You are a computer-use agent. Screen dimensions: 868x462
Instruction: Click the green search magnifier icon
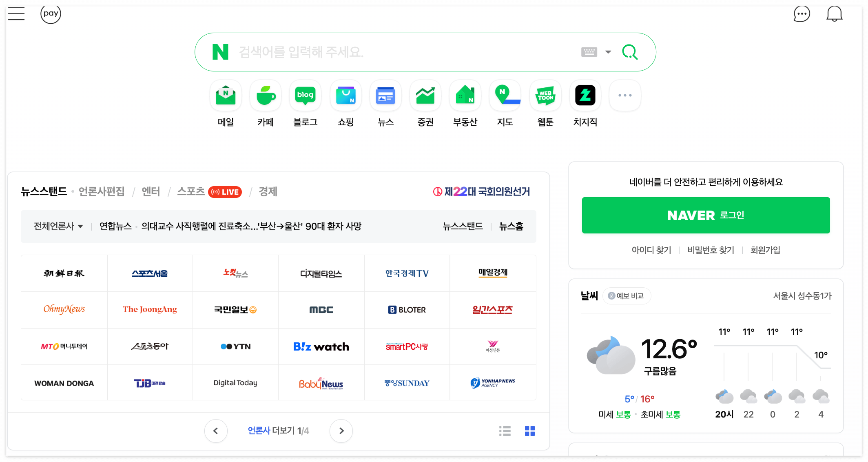click(629, 52)
